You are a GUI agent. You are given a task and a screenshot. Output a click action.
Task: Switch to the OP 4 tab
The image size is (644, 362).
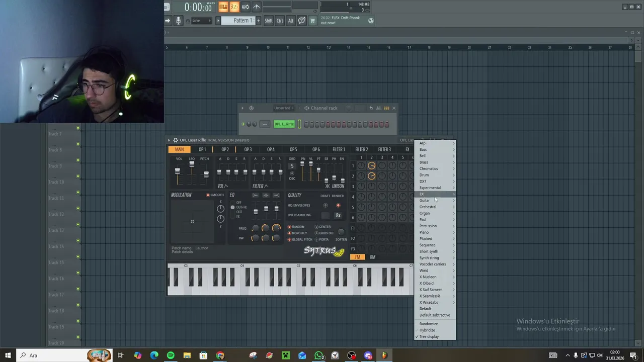[271, 149]
